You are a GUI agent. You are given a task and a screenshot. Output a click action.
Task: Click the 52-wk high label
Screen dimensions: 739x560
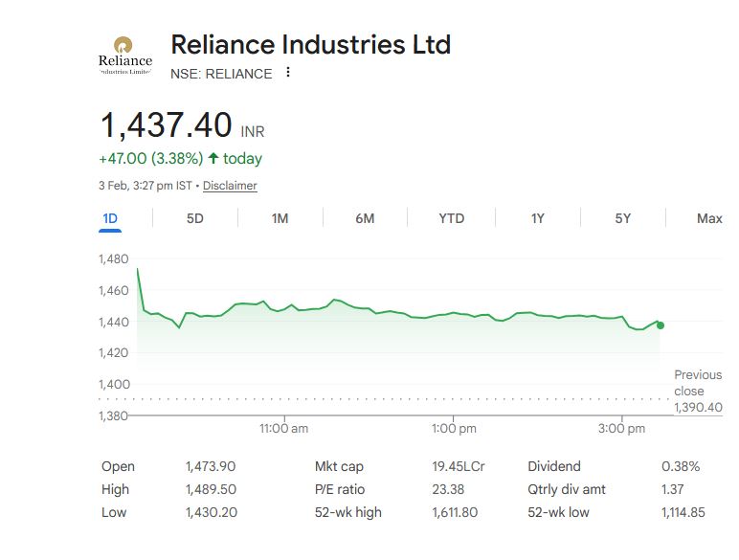pos(347,512)
